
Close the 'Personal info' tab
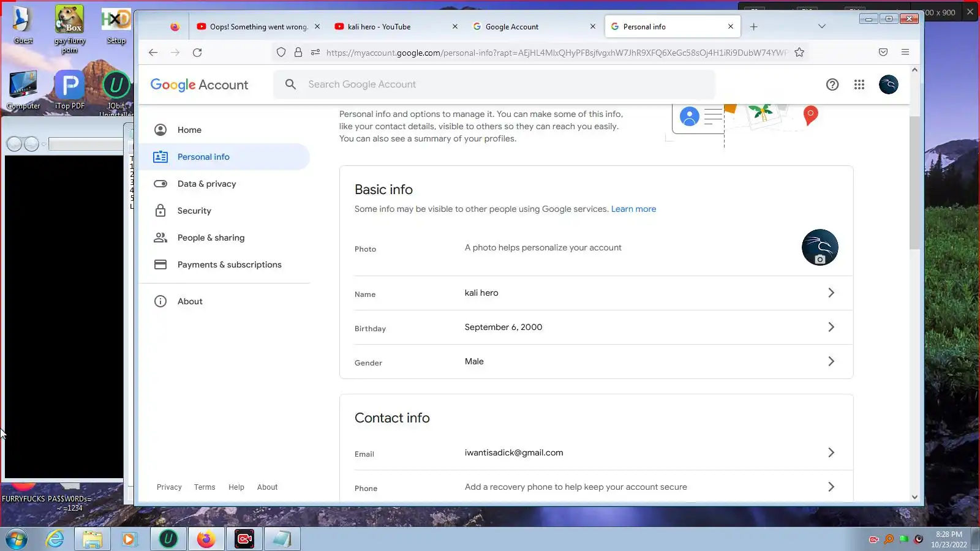pyautogui.click(x=731, y=27)
